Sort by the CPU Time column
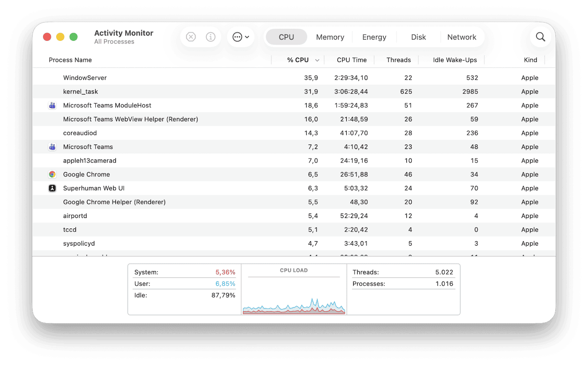Image resolution: width=588 pixels, height=366 pixels. pyautogui.click(x=351, y=60)
